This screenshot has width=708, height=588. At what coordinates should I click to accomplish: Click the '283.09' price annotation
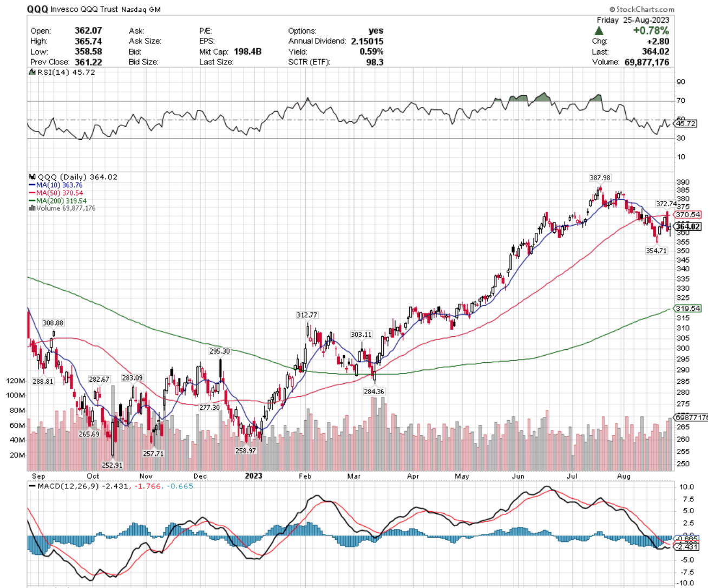click(132, 378)
